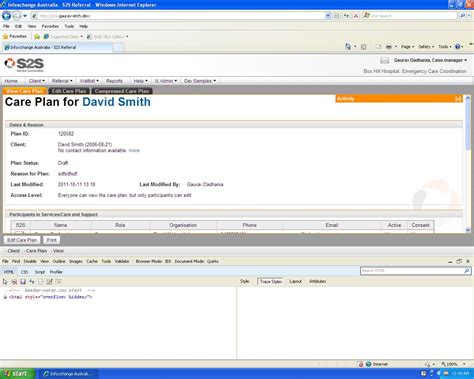
Task: Click the browser Forward arrow button
Action: 17,16
